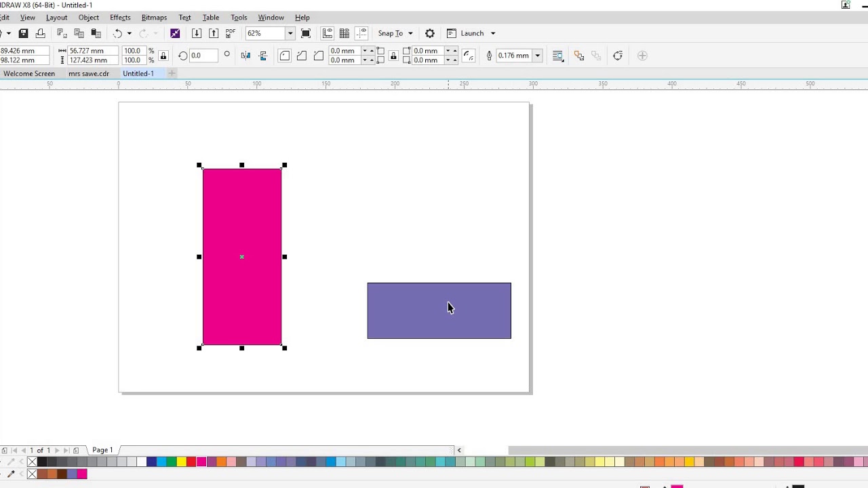
Task: Click the Relative corner scaling icon
Action: 469,56
